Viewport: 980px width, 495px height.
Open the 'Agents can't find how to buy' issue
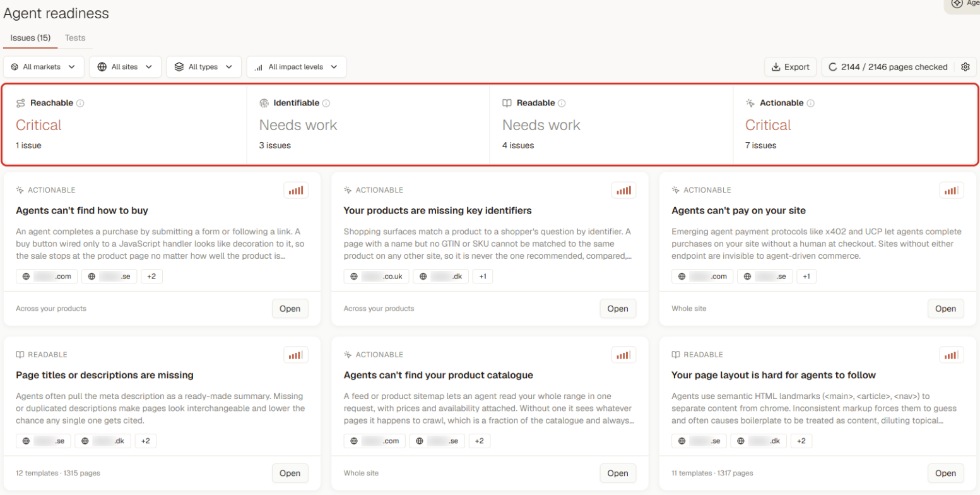pyautogui.click(x=290, y=309)
